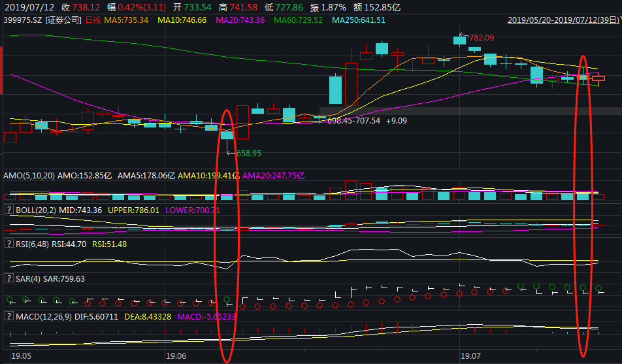Click the open price 733.54
Image resolution: width=622 pixels, height=364 pixels.
pyautogui.click(x=197, y=7)
